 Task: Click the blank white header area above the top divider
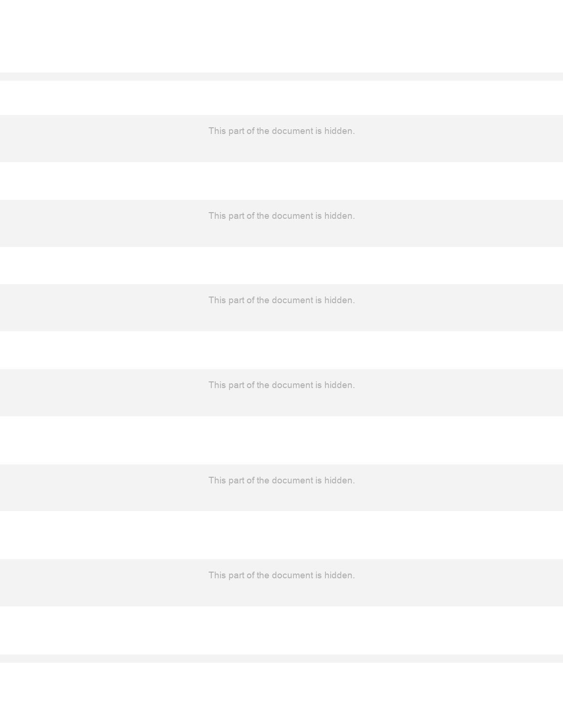[x=281, y=36]
